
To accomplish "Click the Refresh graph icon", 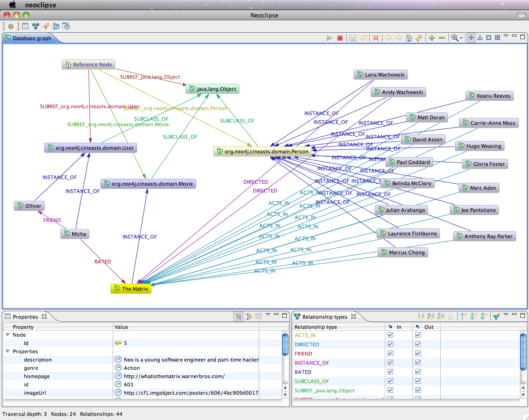I will (x=419, y=38).
